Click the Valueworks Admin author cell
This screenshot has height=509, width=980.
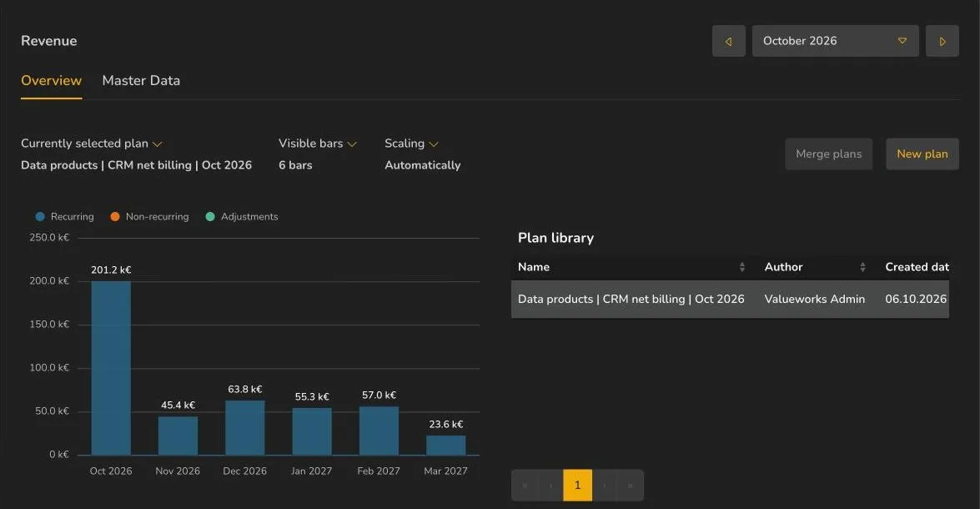(814, 299)
